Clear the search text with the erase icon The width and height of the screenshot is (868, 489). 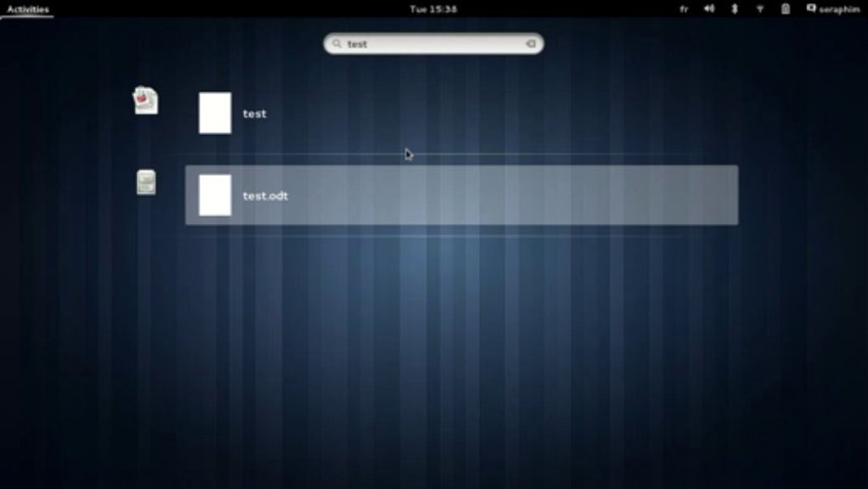[x=531, y=44]
